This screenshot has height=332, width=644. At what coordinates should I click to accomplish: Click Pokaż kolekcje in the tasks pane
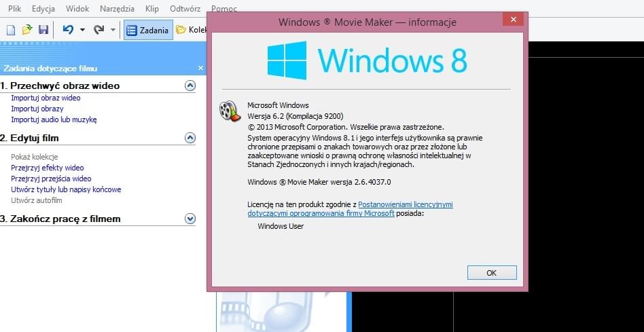coord(35,157)
